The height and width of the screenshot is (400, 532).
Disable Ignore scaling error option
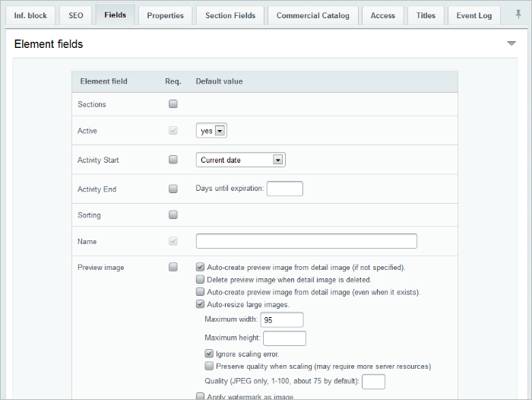[209, 354]
